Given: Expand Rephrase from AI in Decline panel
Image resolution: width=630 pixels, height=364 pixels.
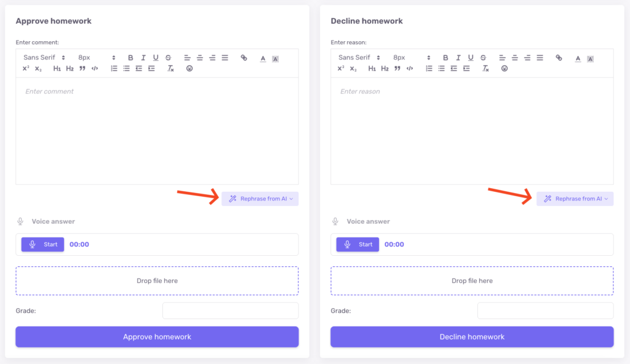Looking at the screenshot, I should pyautogui.click(x=575, y=199).
